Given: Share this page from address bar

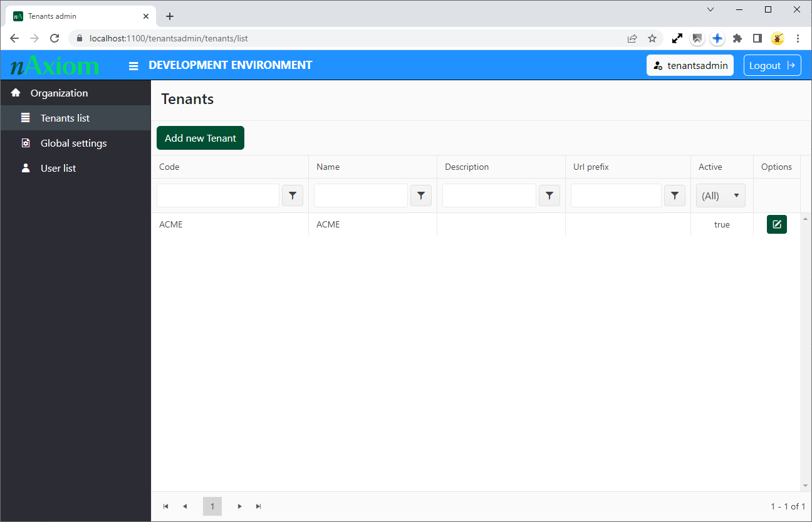Looking at the screenshot, I should click(x=632, y=38).
